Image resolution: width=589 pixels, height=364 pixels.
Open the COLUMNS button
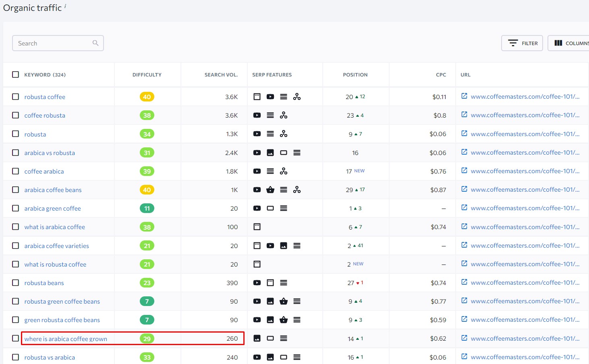[568, 43]
